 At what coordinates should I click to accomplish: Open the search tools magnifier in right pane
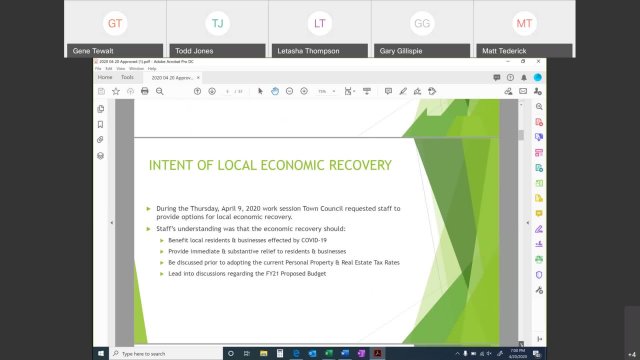[x=539, y=107]
